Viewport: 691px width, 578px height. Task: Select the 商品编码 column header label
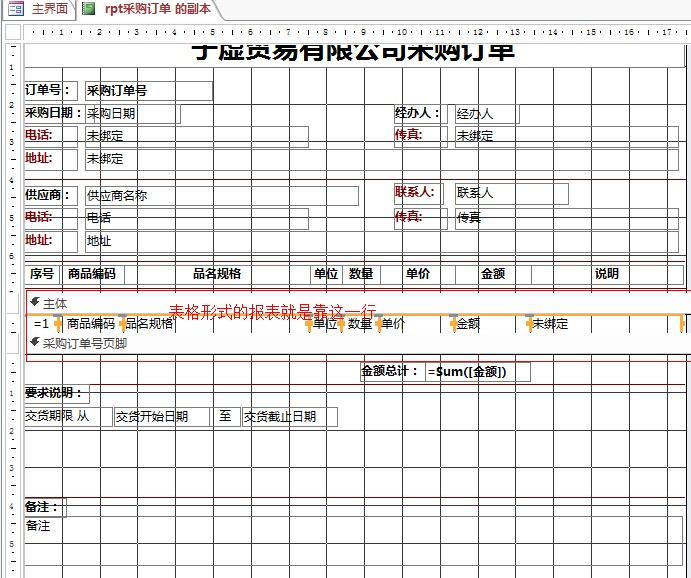[x=94, y=274]
